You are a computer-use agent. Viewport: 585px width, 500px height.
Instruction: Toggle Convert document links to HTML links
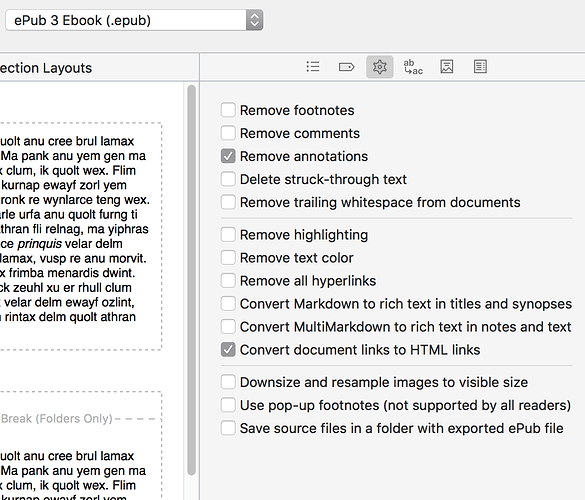(228, 350)
